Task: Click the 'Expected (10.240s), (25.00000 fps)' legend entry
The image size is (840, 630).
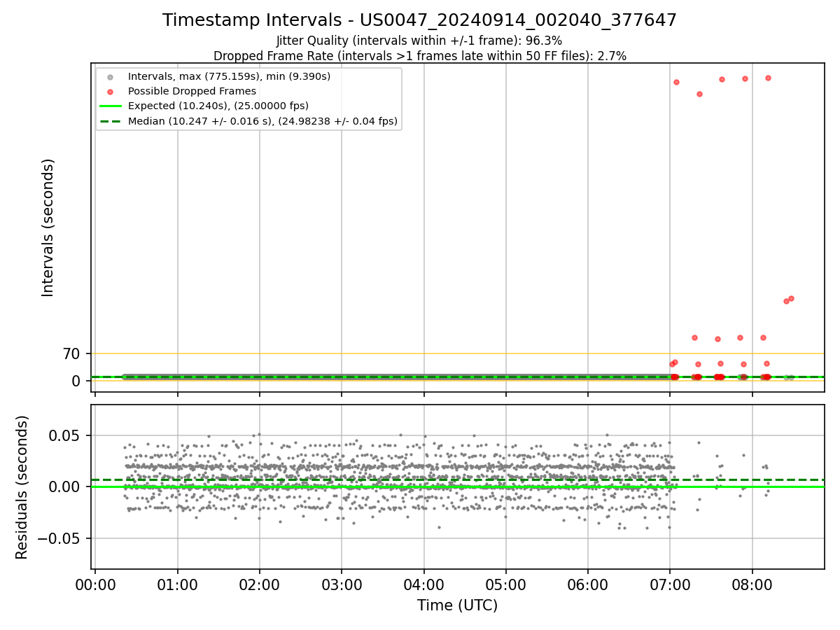Action: coord(218,106)
